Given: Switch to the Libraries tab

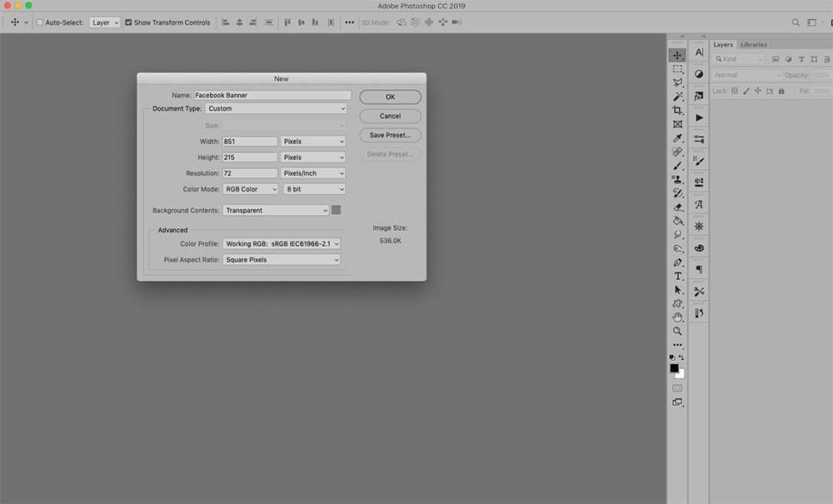Looking at the screenshot, I should click(753, 45).
